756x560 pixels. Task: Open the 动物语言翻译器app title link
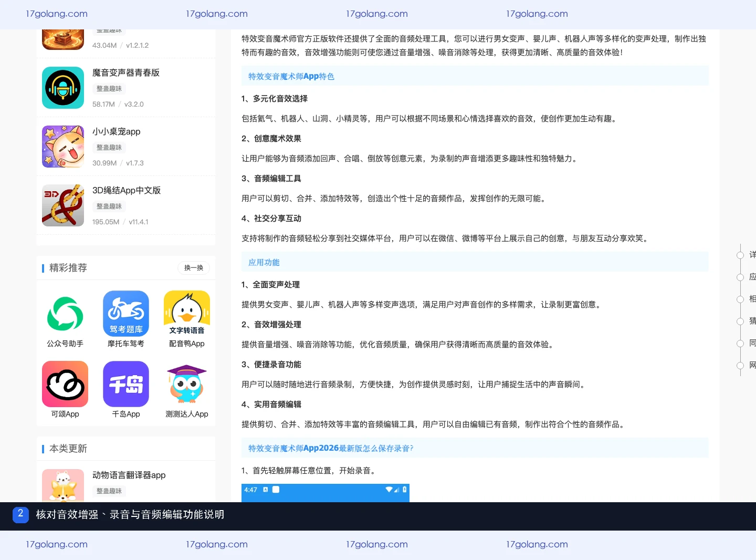129,475
